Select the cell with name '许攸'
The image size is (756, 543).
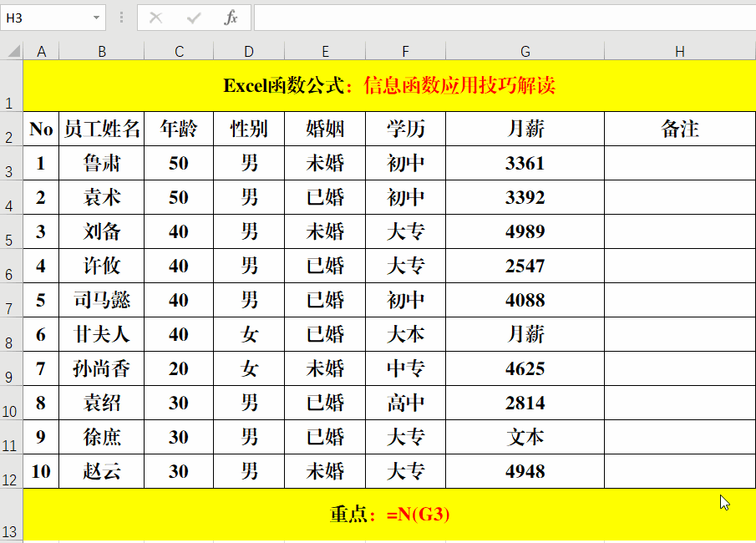pyautogui.click(x=102, y=266)
